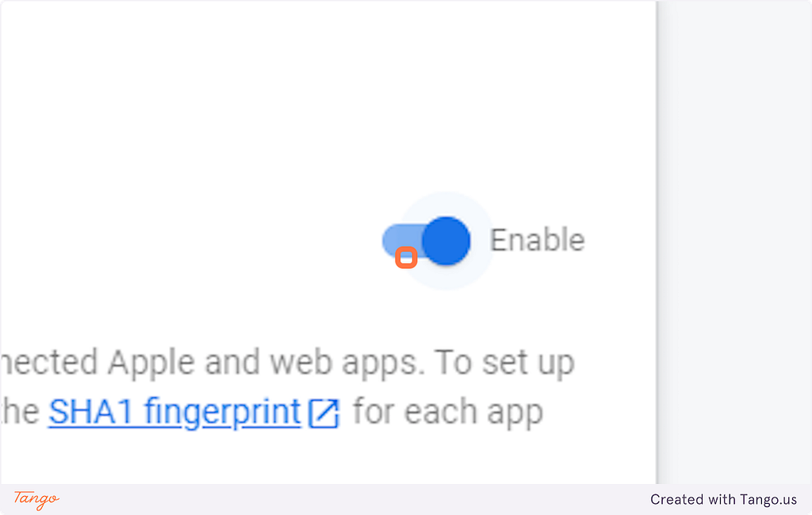Click the word "fingerprint" in the link
The height and width of the screenshot is (515, 812).
click(x=223, y=412)
